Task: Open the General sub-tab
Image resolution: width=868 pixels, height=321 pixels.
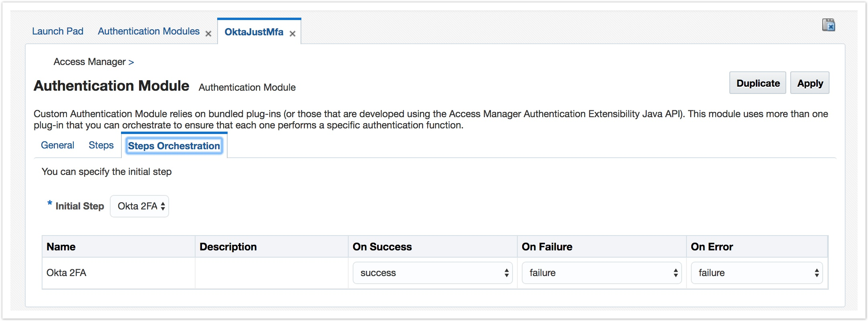Action: 57,145
